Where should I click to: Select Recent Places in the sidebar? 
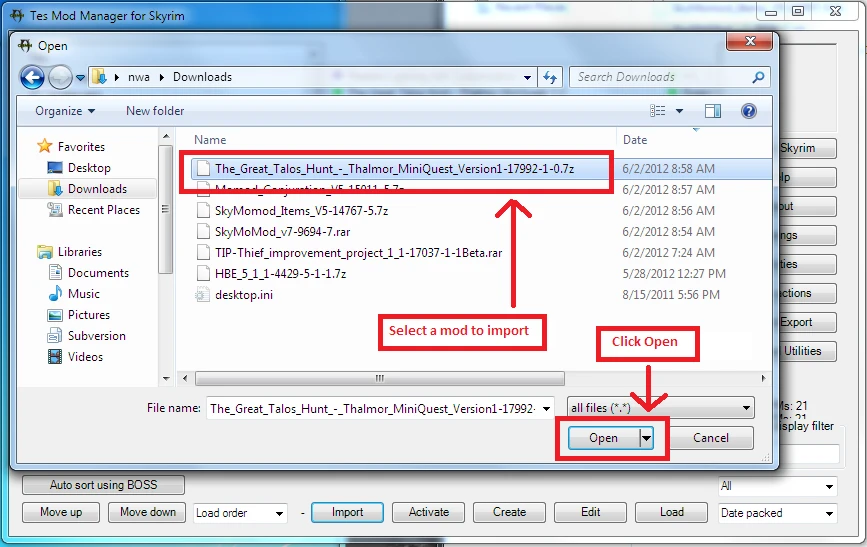(103, 210)
